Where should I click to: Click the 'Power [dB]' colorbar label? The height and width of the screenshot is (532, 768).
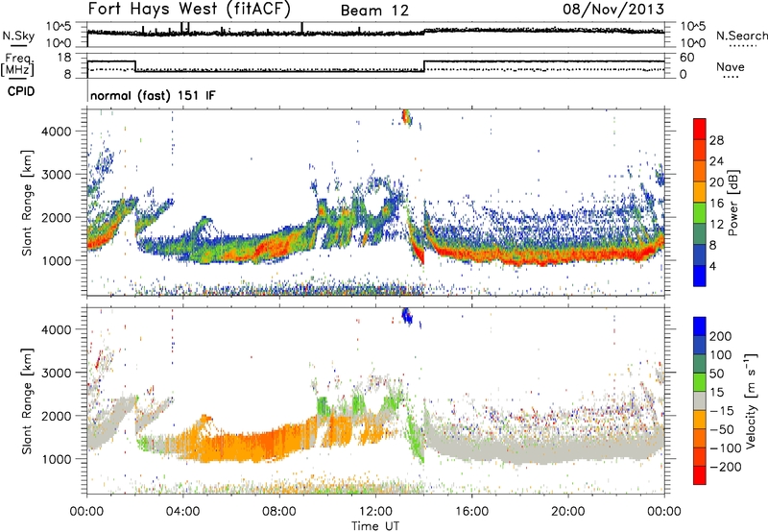point(732,203)
